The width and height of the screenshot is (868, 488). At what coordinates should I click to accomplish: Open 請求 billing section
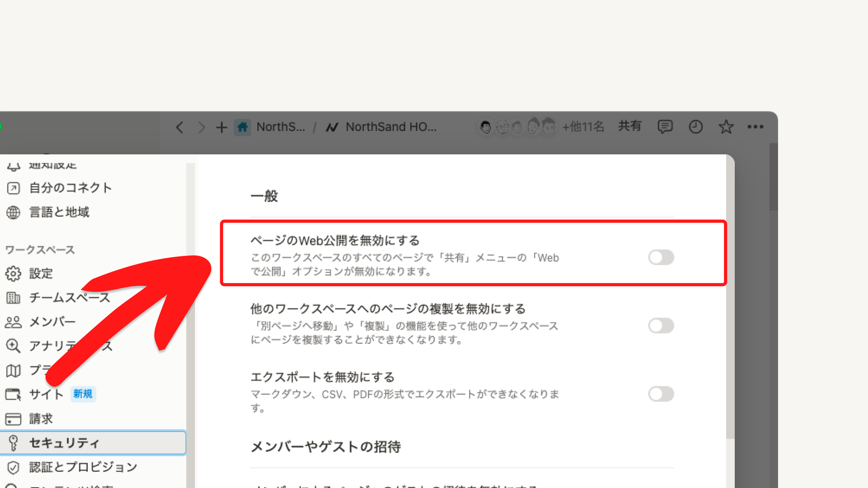41,419
